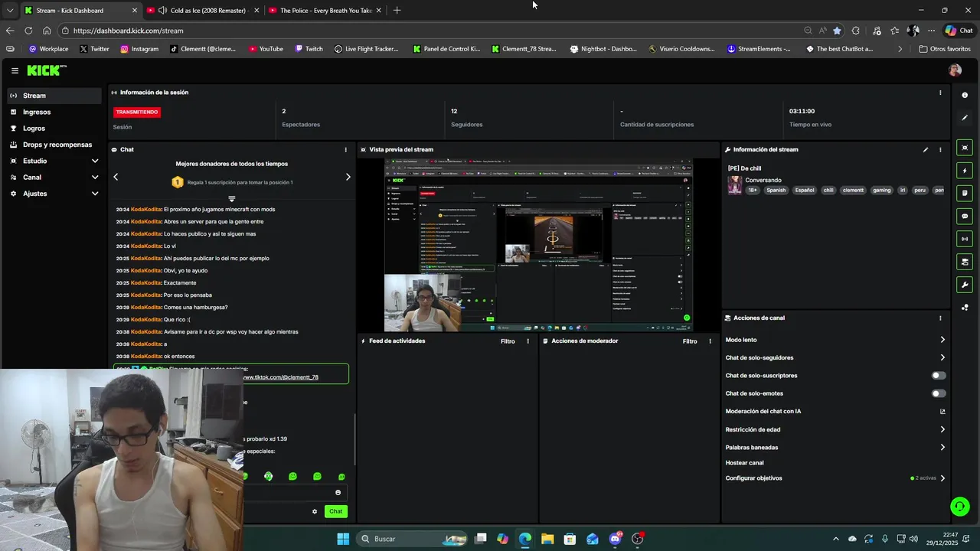Click the Conversando category thumbnail image
The width and height of the screenshot is (980, 551).
coord(735,185)
